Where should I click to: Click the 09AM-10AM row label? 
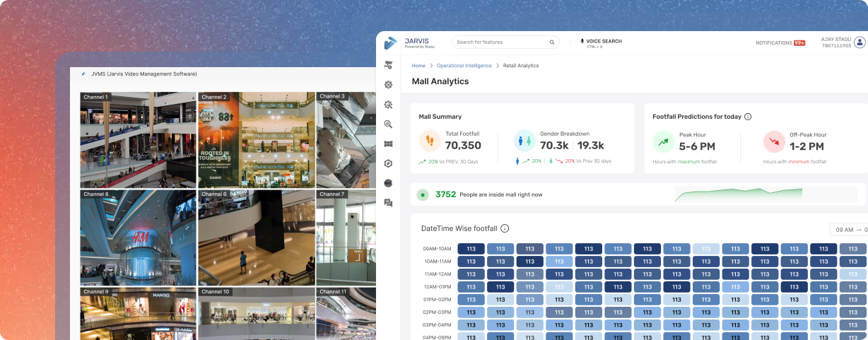tap(438, 249)
